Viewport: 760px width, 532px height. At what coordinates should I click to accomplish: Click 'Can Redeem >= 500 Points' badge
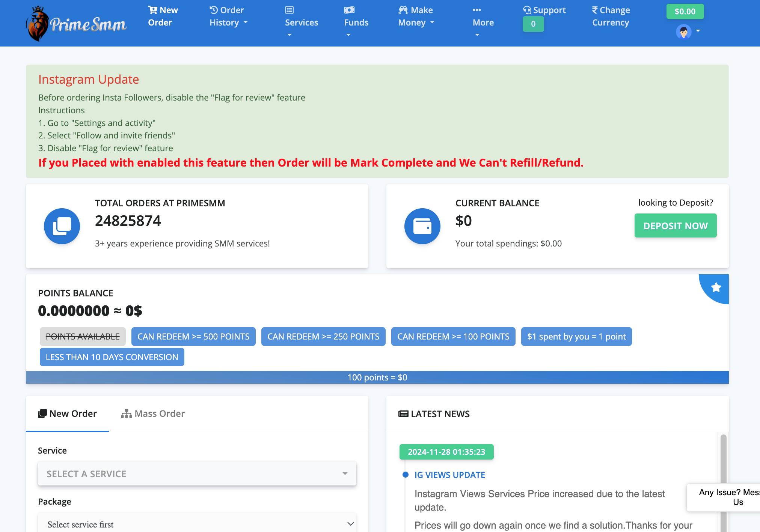[193, 337]
